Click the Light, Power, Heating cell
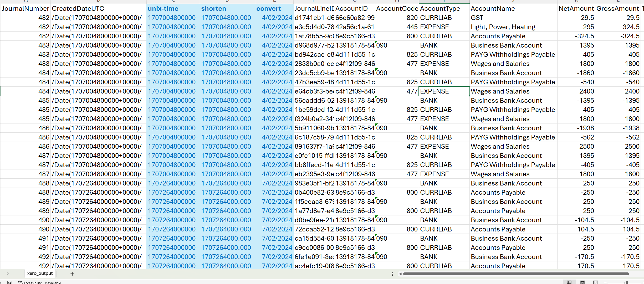The height and width of the screenshot is (284, 644). point(503,27)
